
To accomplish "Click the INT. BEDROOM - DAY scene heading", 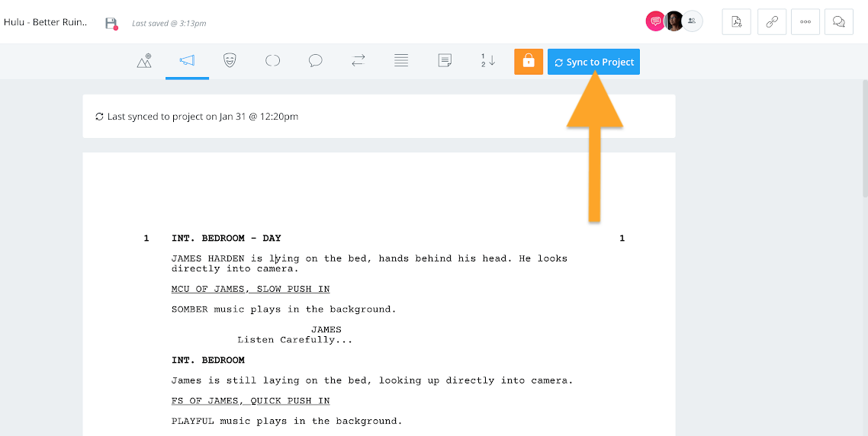I will tap(227, 239).
